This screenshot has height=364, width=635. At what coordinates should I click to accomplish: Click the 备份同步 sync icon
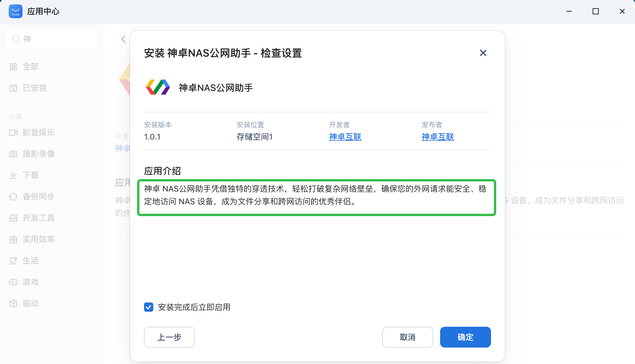tap(13, 197)
